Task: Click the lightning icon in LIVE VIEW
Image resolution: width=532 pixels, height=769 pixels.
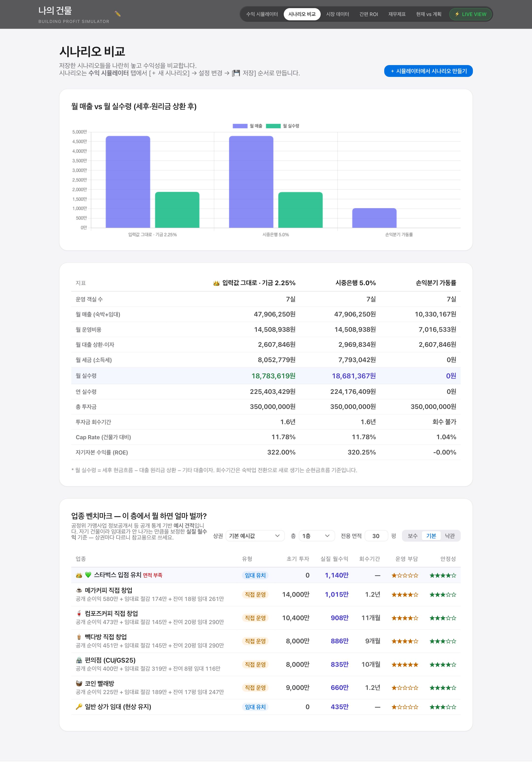Action: 457,14
